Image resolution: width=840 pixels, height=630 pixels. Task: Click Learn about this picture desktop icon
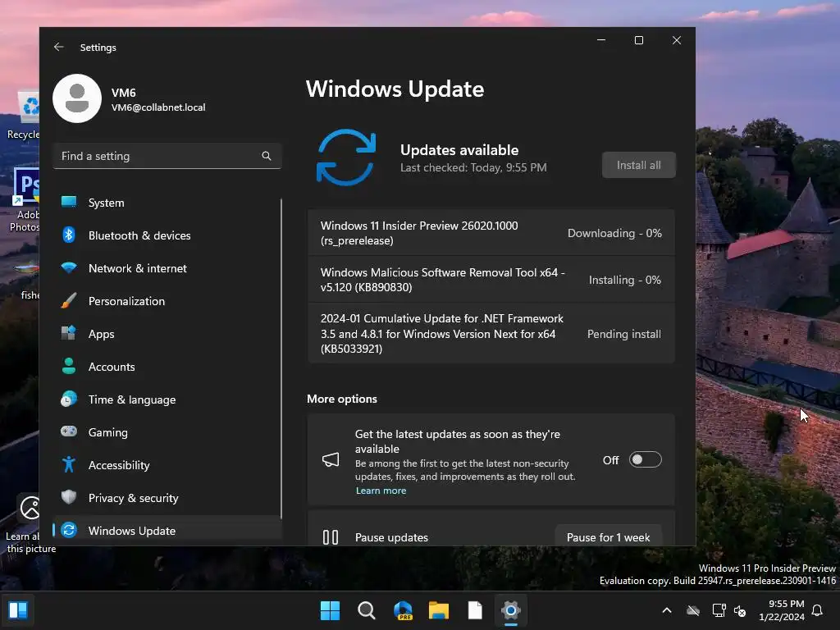pyautogui.click(x=30, y=524)
